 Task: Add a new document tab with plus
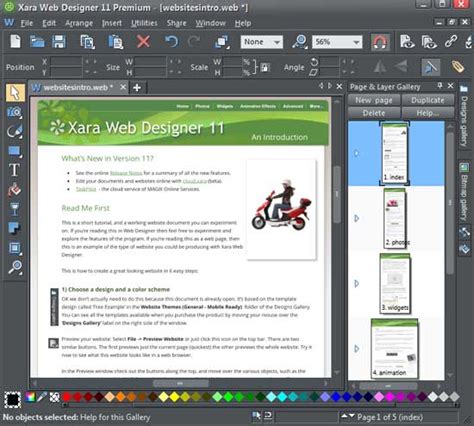[x=137, y=88]
